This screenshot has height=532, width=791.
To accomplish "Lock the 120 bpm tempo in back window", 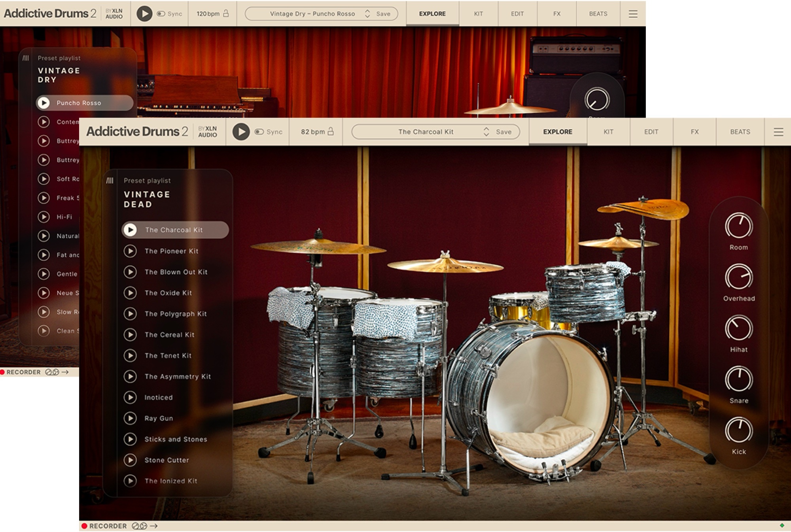I will point(226,14).
